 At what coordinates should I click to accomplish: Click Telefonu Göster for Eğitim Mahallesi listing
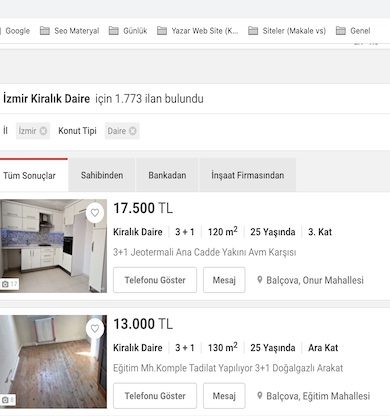155,396
